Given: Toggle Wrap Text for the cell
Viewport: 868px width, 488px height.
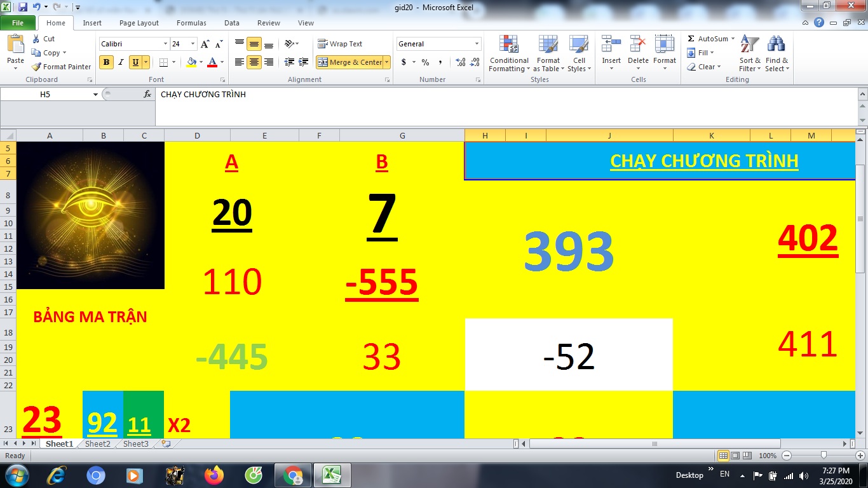Looking at the screenshot, I should [x=340, y=44].
